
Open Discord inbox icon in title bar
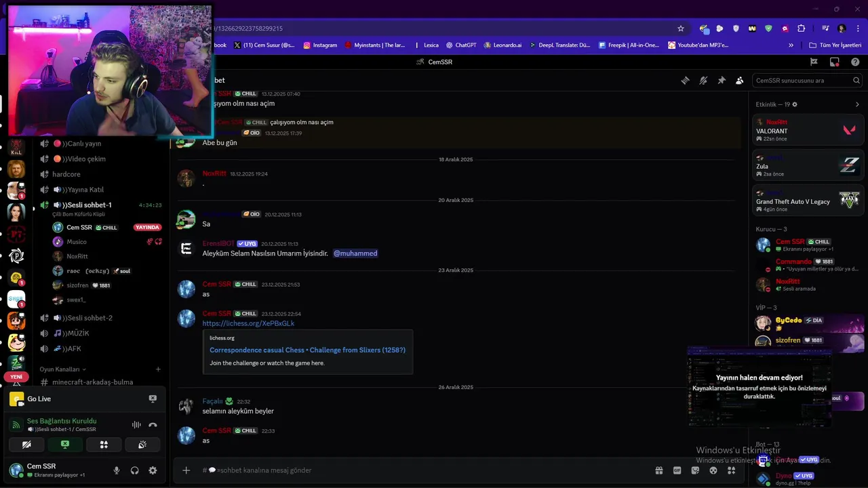tap(834, 62)
